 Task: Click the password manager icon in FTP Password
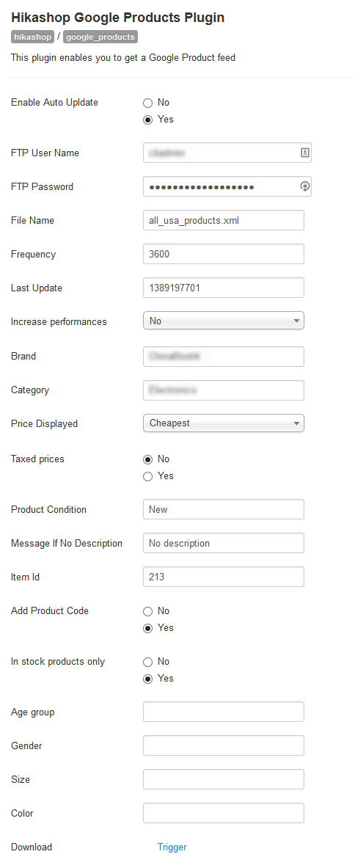click(304, 186)
